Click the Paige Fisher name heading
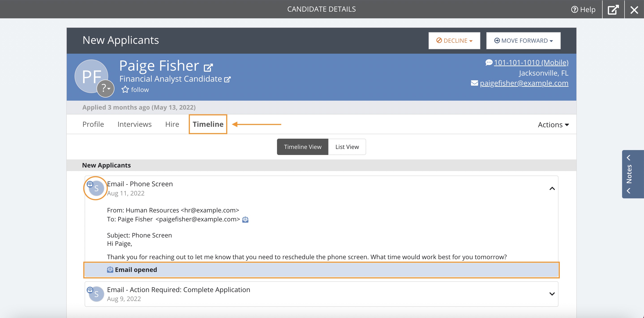The height and width of the screenshot is (318, 644). click(x=159, y=66)
